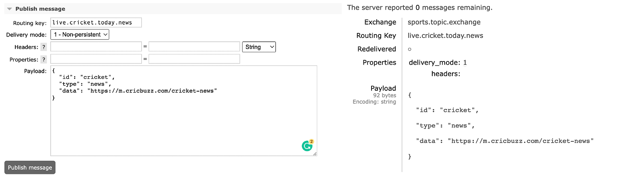
Task: Click the sports.topic.exchange exchange value
Action: coord(444,22)
